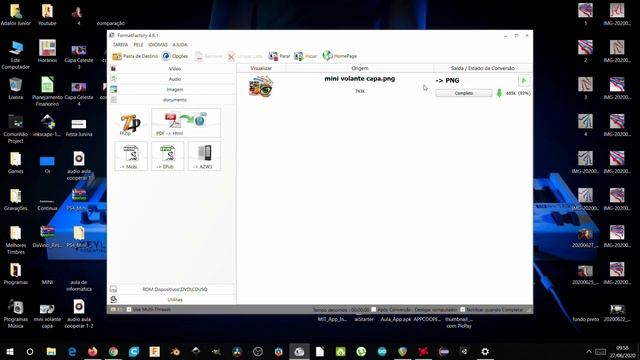This screenshot has height=360, width=640.
Task: Choose the PDF -> Html converter
Action: click(x=186, y=123)
